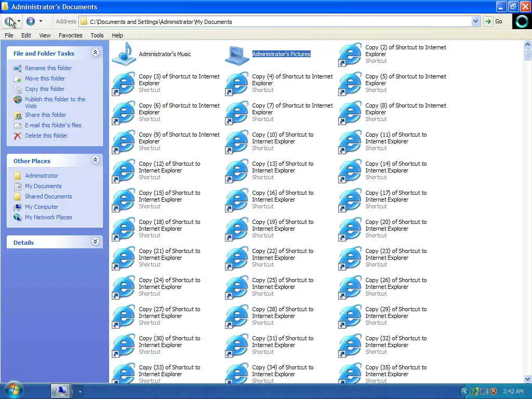532x399 pixels.
Task: Select Copy (14) of Shortcut to Internet Explorer icon
Action: click(x=350, y=170)
